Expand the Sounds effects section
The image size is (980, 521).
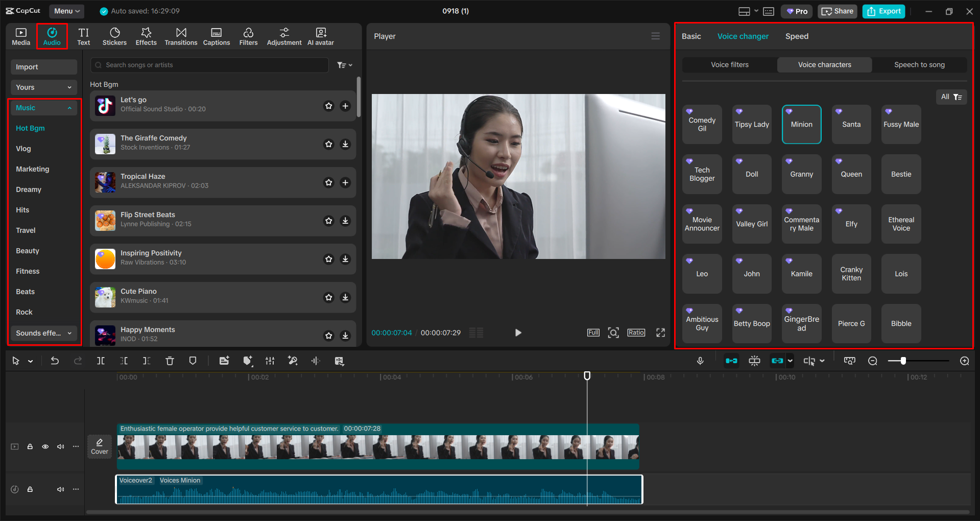pyautogui.click(x=43, y=333)
